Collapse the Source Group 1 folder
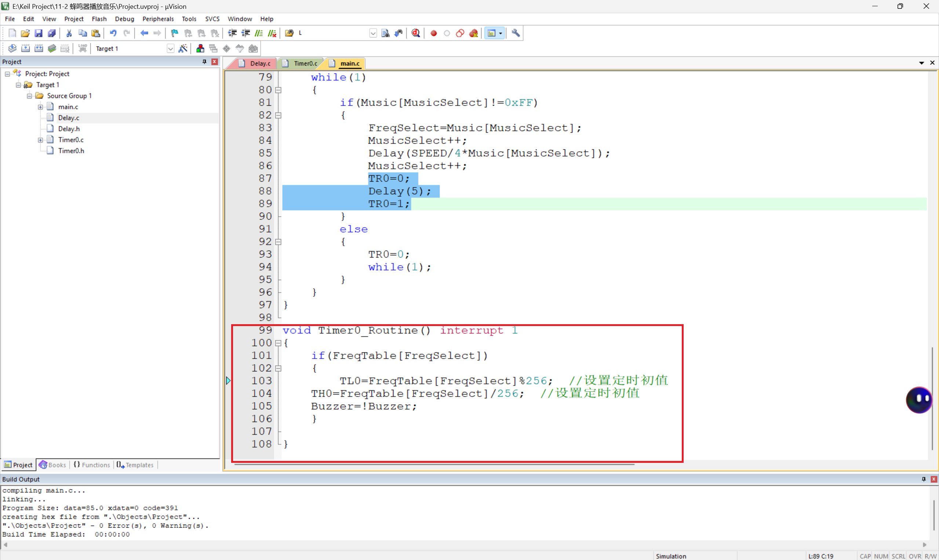This screenshot has height=560, width=939. tap(29, 96)
